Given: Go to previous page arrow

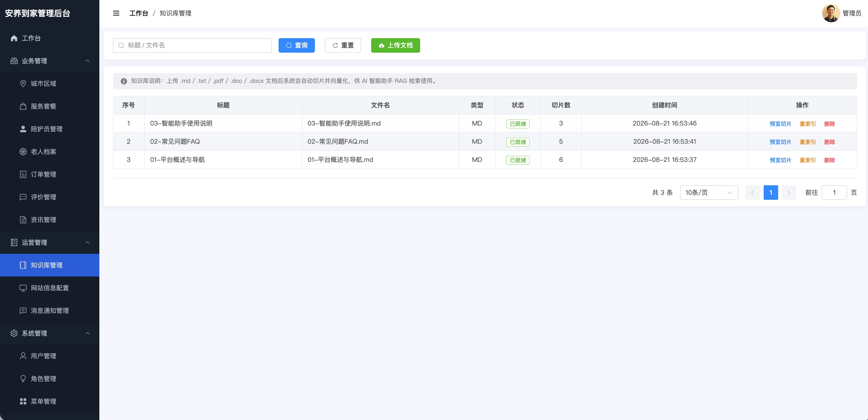Looking at the screenshot, I should [753, 193].
